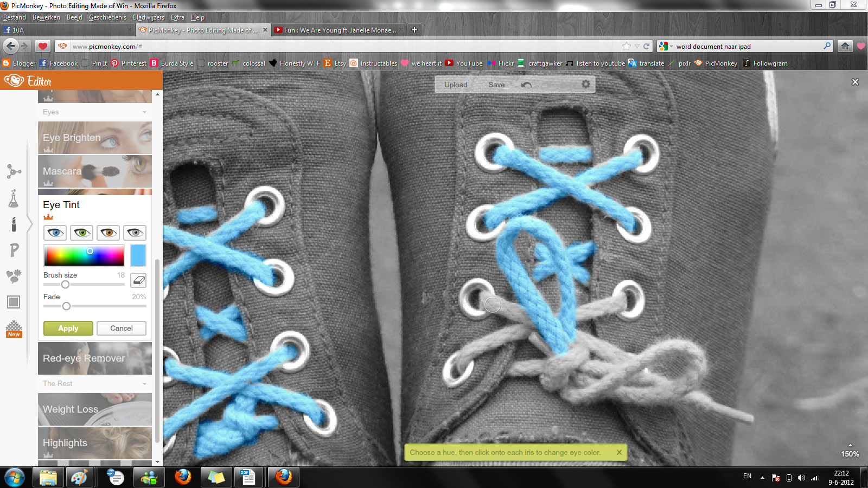The width and height of the screenshot is (868, 488).
Task: Go to the browser home page
Action: tap(845, 46)
